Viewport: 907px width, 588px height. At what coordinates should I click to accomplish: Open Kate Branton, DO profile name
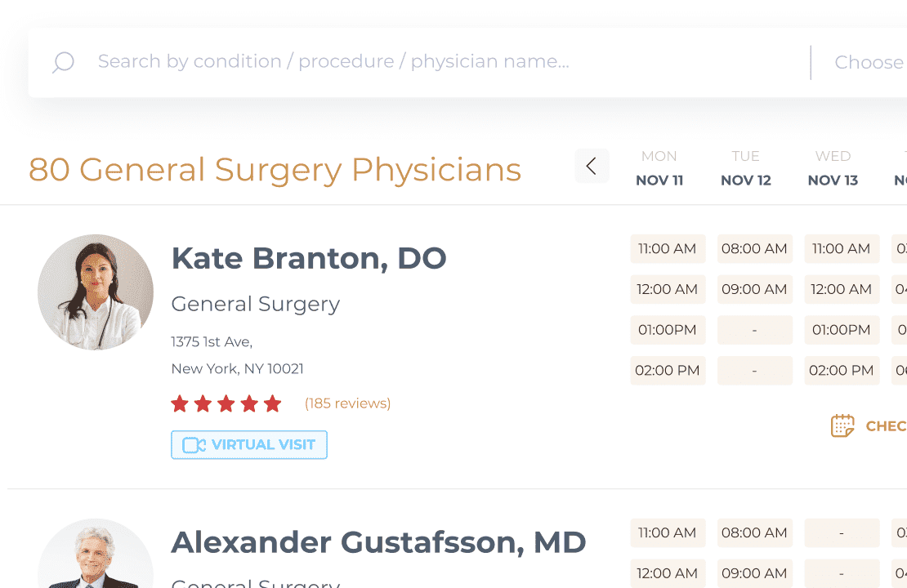(309, 258)
